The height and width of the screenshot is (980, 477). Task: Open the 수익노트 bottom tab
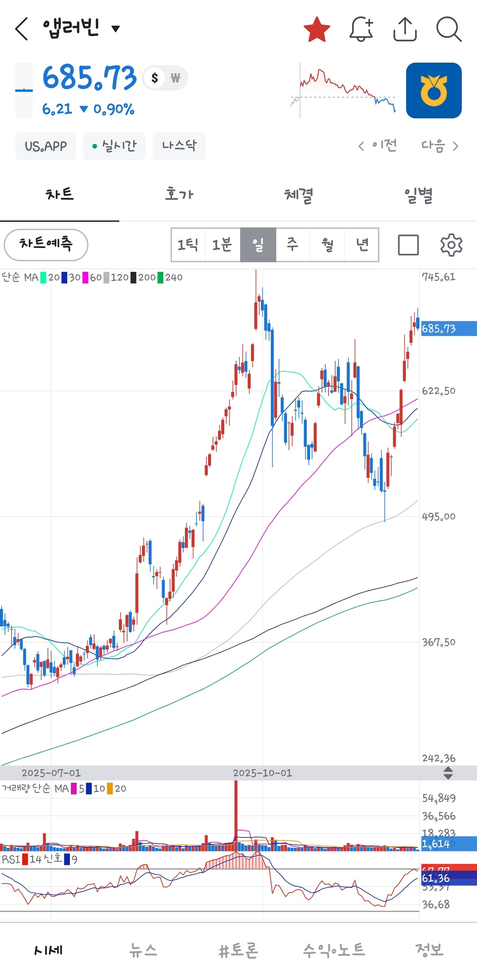pos(334,950)
